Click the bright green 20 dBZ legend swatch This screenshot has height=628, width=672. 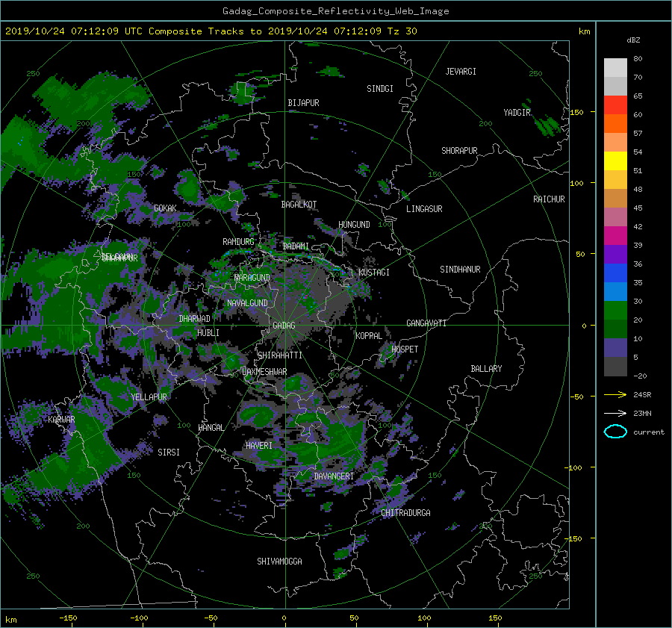(615, 311)
